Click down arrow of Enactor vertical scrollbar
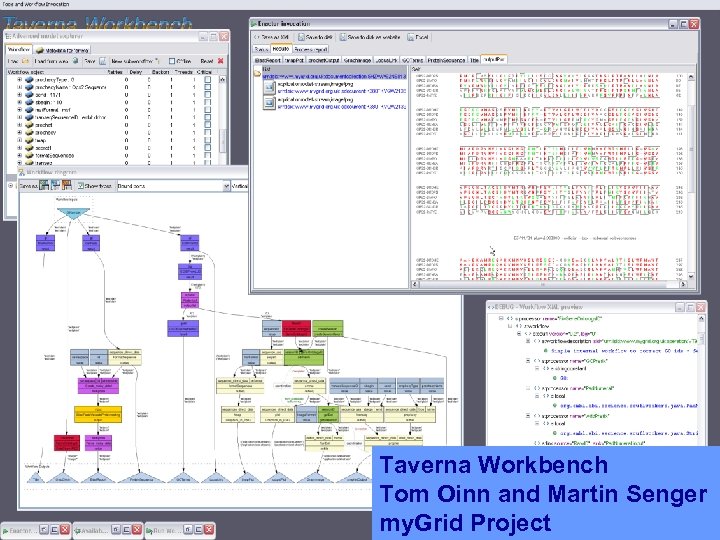The height and width of the screenshot is (540, 720). tap(691, 276)
